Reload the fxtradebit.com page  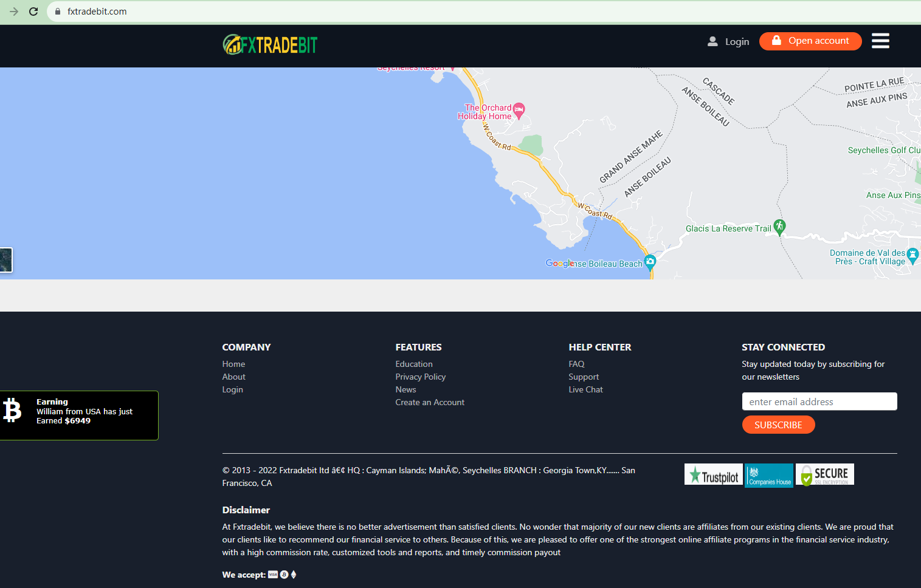(33, 12)
